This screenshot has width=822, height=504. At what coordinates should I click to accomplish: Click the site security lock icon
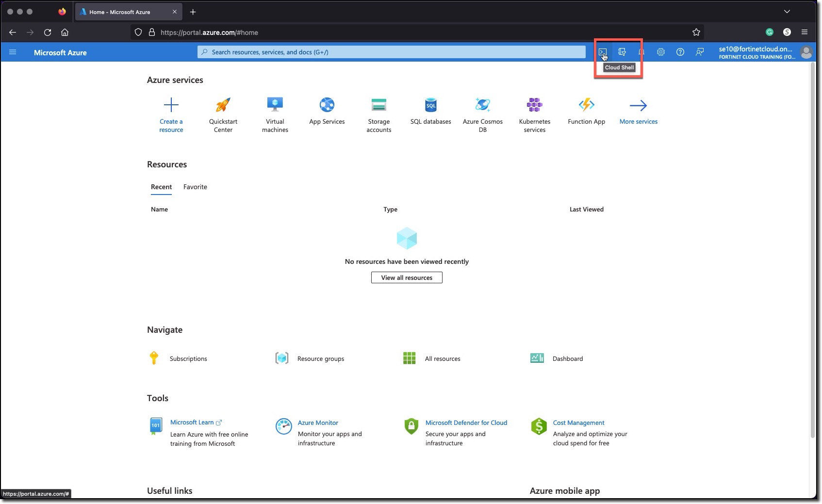click(x=151, y=32)
